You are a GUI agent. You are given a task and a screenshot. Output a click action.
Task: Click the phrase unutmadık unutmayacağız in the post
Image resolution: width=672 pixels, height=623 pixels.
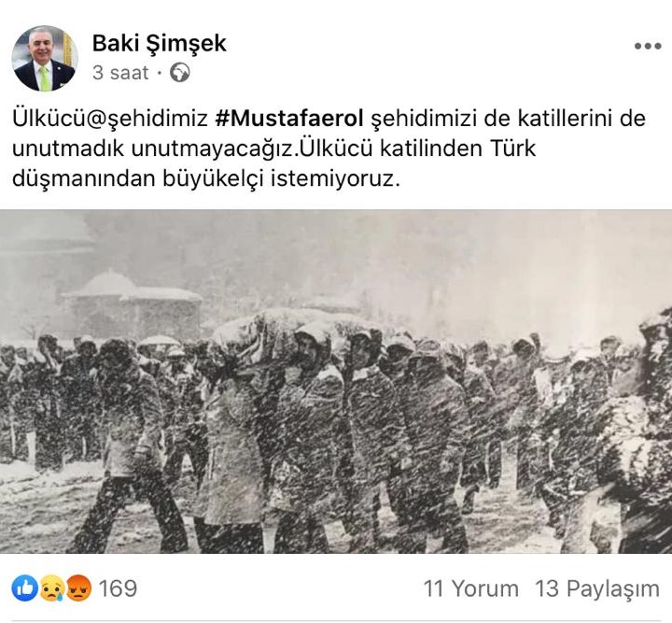[x=154, y=149]
